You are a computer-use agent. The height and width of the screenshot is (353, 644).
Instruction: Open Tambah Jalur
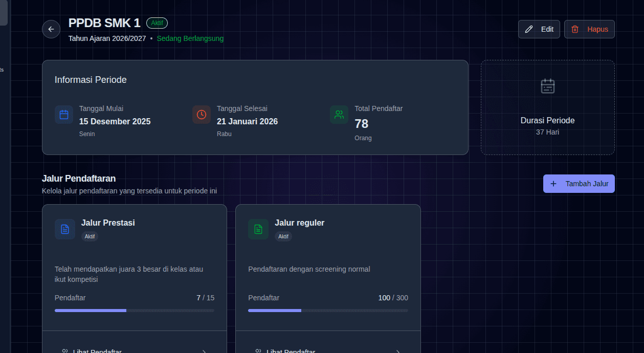pos(579,184)
